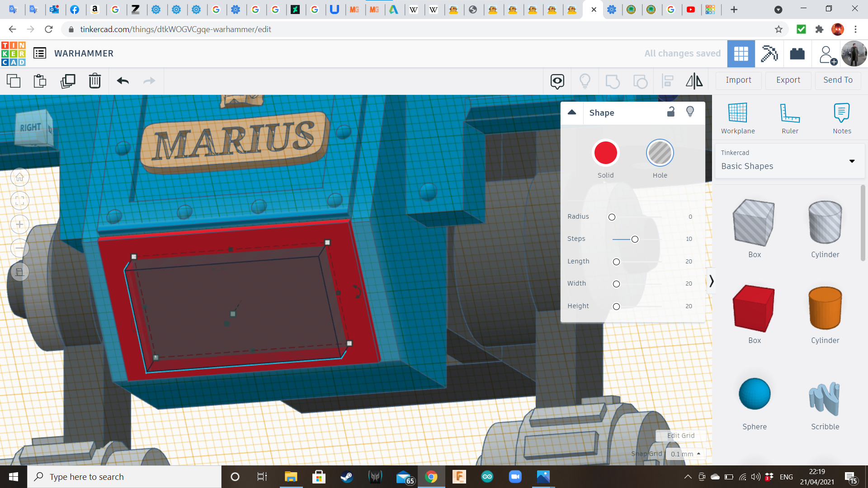The image size is (868, 488).
Task: Collapse the shapes side panel chevron
Action: tap(711, 281)
